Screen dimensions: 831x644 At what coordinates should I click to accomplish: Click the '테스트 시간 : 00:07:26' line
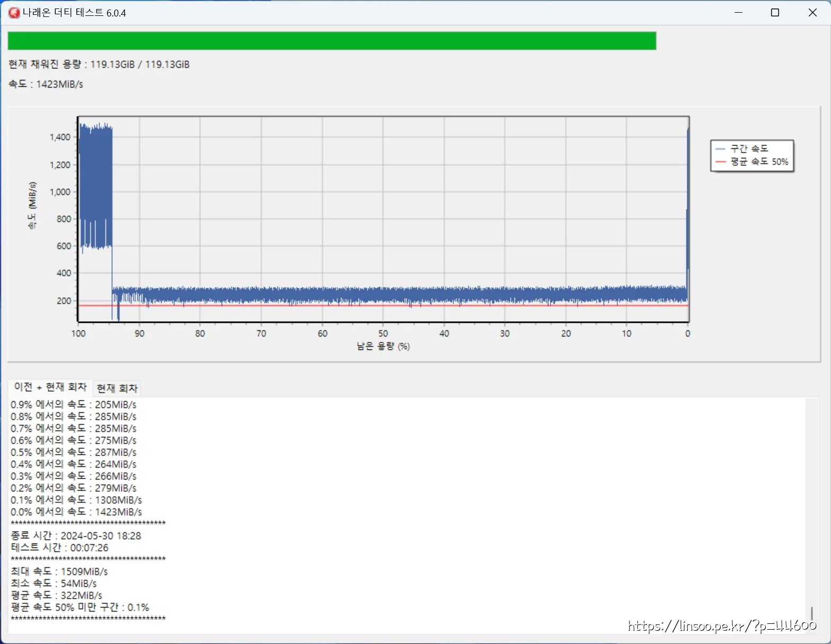[59, 548]
